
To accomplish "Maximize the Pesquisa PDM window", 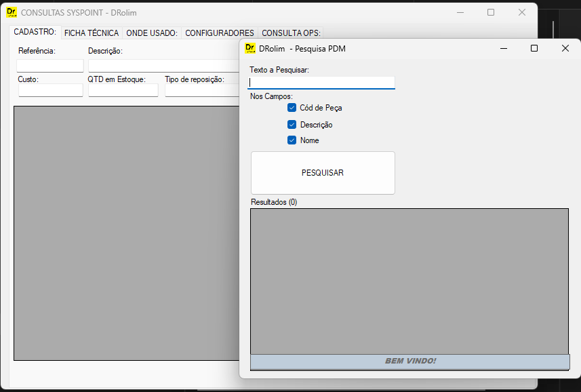I will [534, 48].
